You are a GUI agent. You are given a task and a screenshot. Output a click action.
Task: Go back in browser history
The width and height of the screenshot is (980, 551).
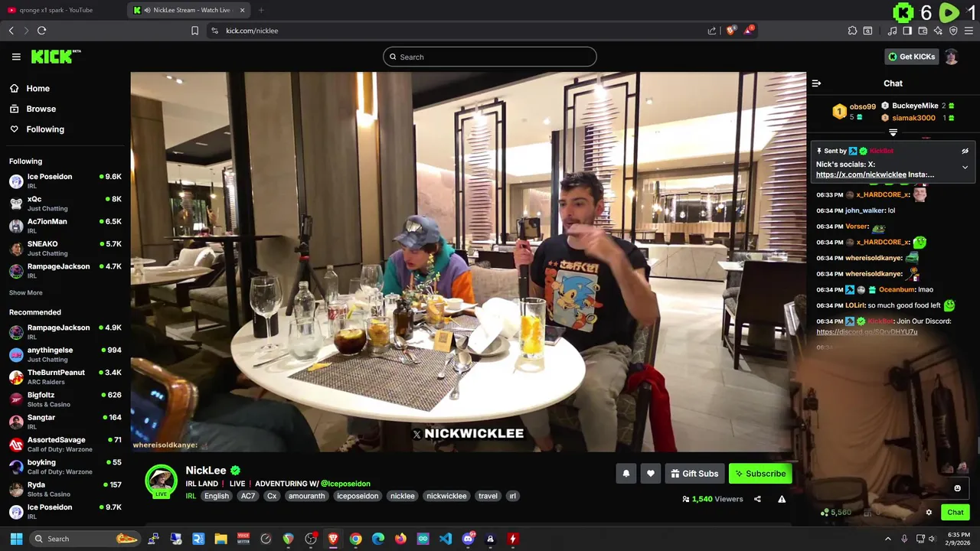[11, 31]
